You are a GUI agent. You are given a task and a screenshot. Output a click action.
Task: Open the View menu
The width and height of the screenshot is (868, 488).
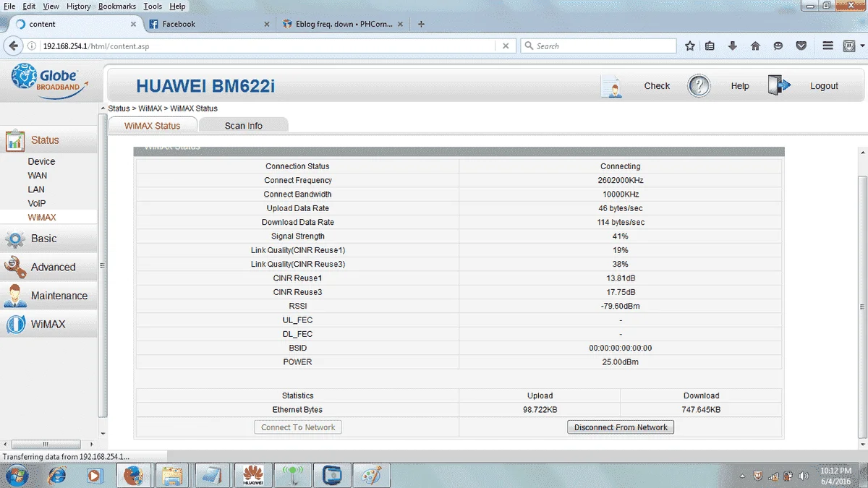[x=51, y=6]
